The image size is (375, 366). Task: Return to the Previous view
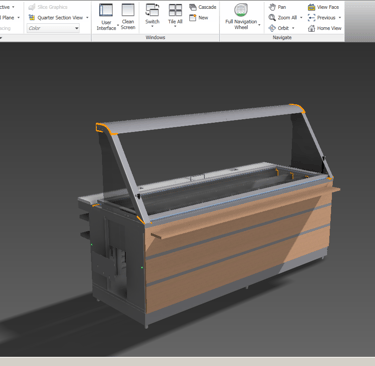click(322, 18)
